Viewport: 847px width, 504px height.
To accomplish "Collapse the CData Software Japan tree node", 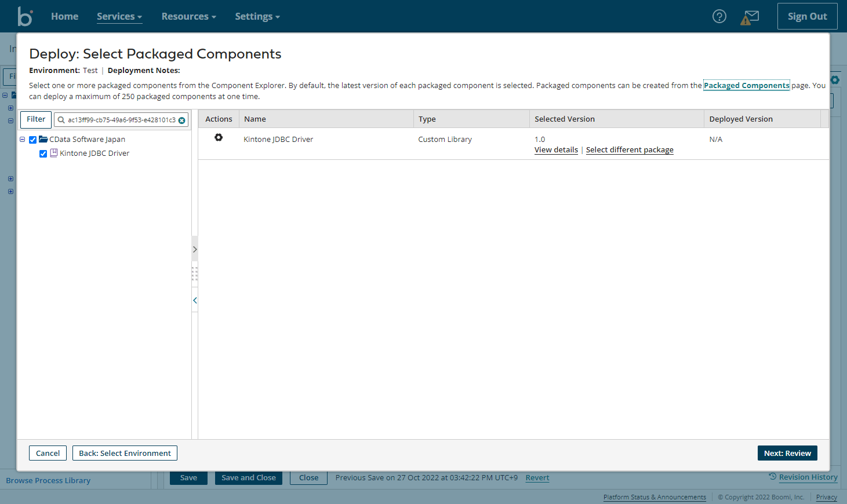I will (23, 140).
